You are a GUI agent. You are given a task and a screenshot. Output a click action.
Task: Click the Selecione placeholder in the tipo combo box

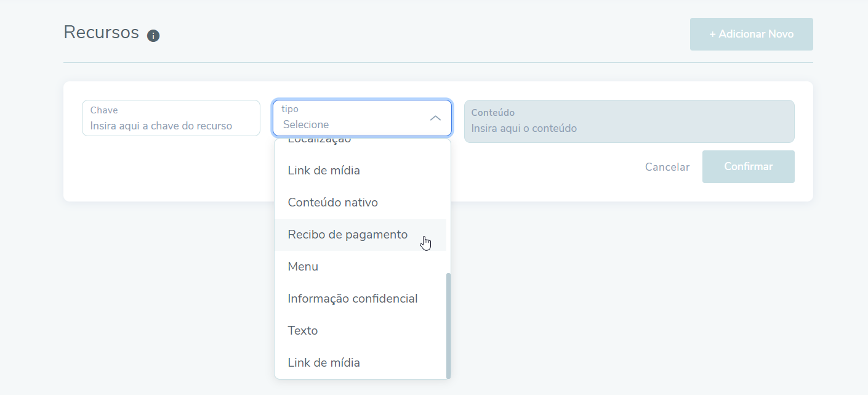click(306, 124)
